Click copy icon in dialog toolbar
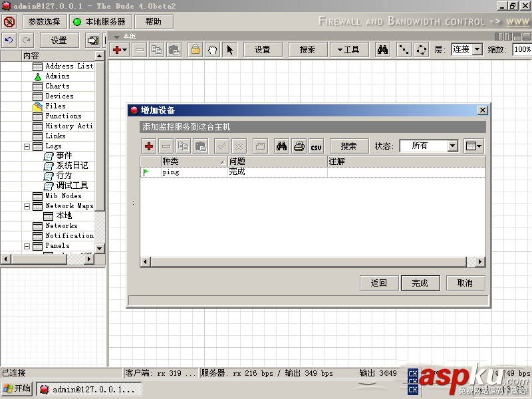The height and width of the screenshot is (399, 532). tap(184, 146)
